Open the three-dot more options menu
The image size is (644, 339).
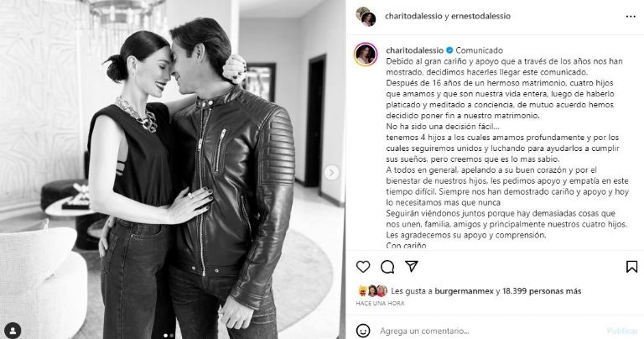(x=631, y=17)
